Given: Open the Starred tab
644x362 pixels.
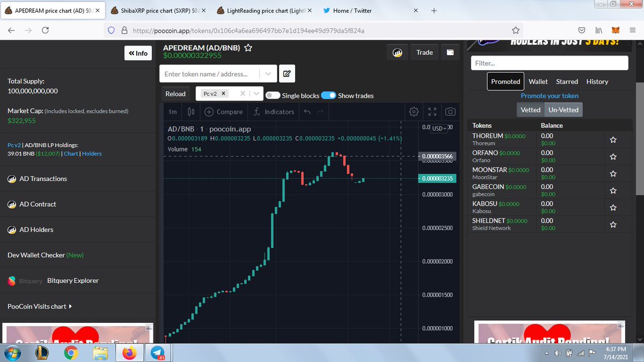Looking at the screenshot, I should 567,82.
